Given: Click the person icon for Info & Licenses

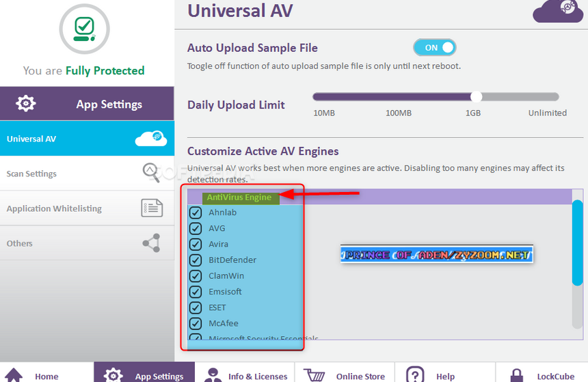Looking at the screenshot, I should coord(213,375).
